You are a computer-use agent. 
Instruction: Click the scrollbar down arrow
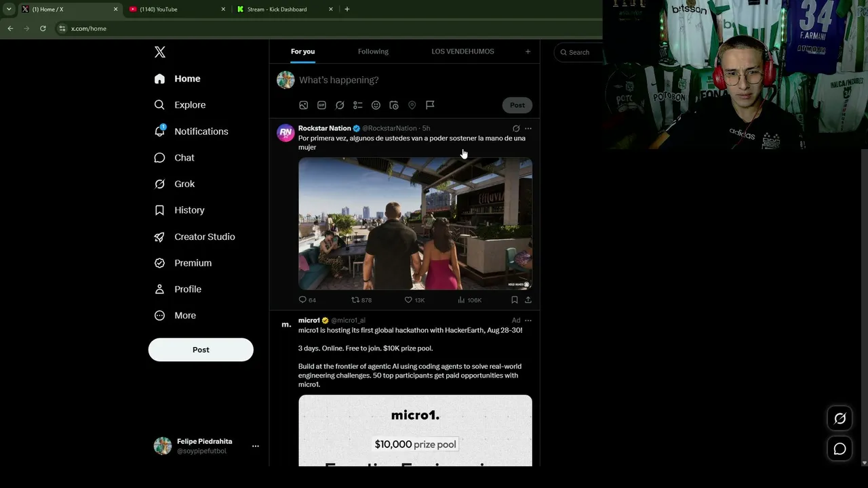pyautogui.click(x=864, y=463)
